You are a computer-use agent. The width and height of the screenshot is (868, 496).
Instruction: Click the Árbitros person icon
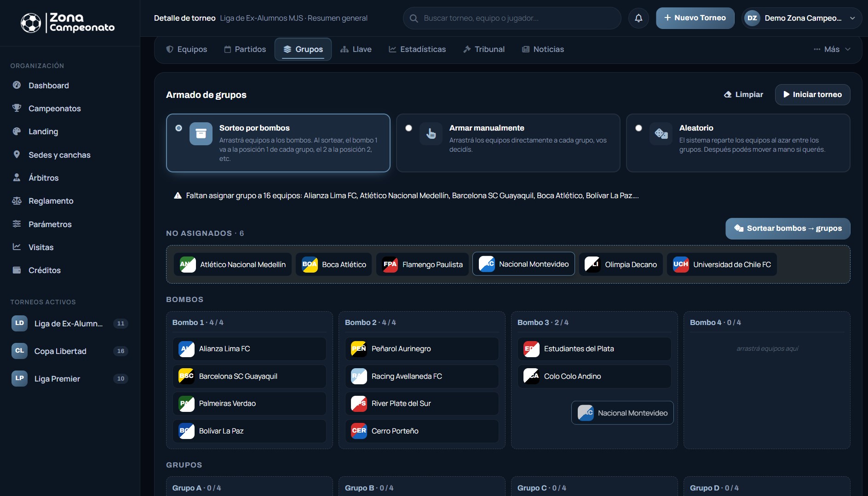[17, 177]
